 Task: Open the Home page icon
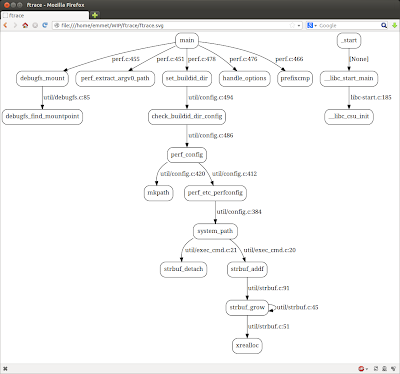(x=25, y=25)
